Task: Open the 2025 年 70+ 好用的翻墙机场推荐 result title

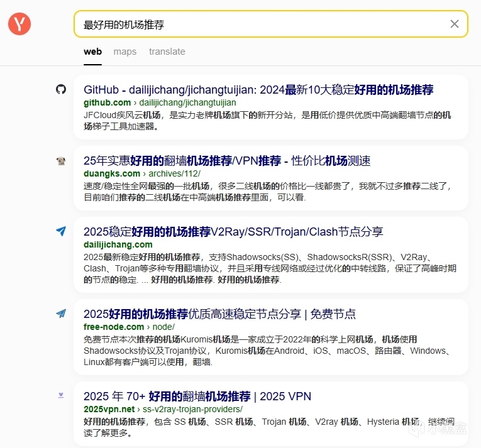Action: [197, 396]
